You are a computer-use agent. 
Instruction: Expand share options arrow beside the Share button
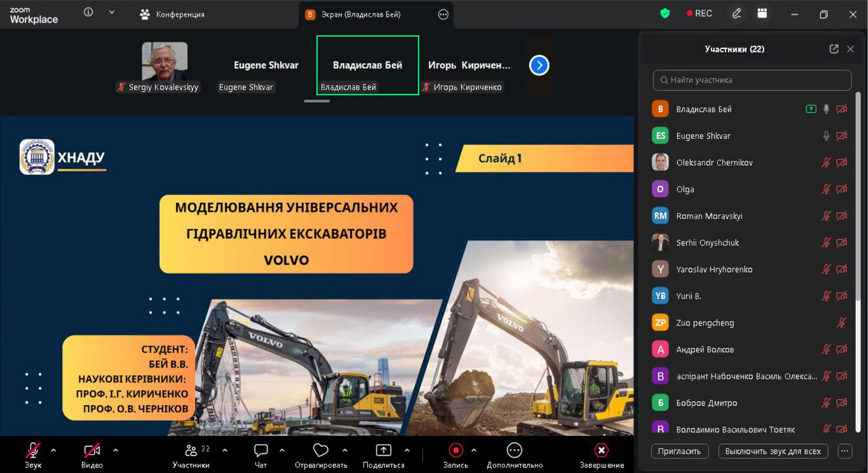click(x=407, y=450)
